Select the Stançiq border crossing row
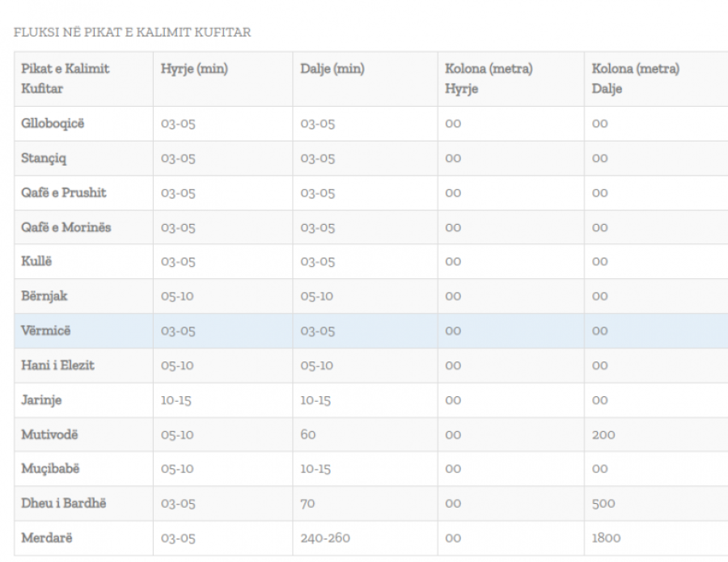The height and width of the screenshot is (562, 728). [44, 158]
